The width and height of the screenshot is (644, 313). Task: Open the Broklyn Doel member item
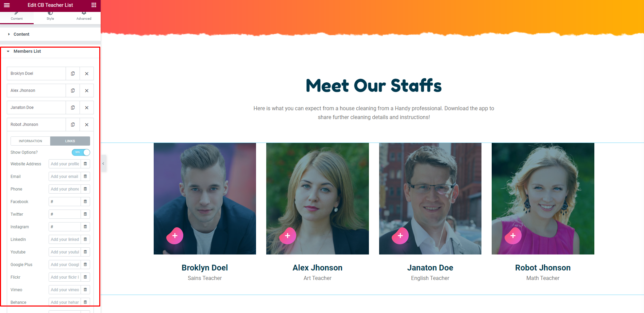(x=36, y=73)
